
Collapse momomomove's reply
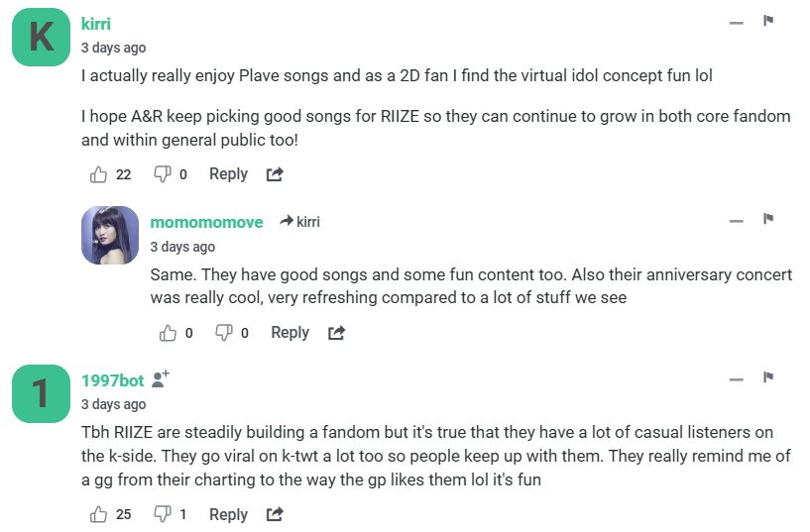(x=736, y=221)
